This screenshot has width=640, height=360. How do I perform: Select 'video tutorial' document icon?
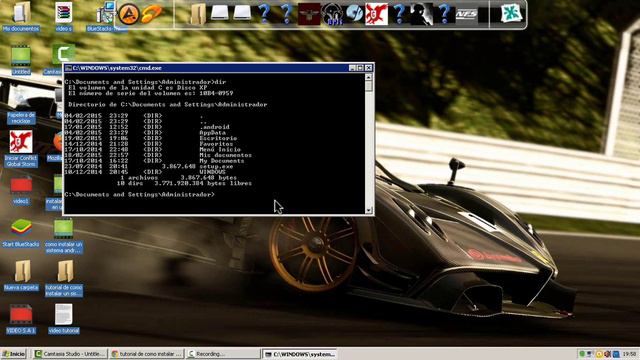coord(64,319)
